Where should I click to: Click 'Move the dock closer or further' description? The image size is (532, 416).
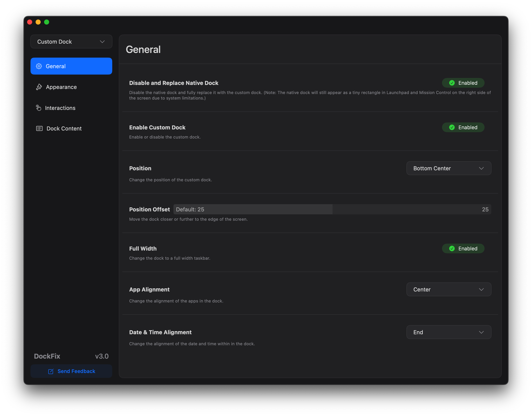(x=188, y=219)
